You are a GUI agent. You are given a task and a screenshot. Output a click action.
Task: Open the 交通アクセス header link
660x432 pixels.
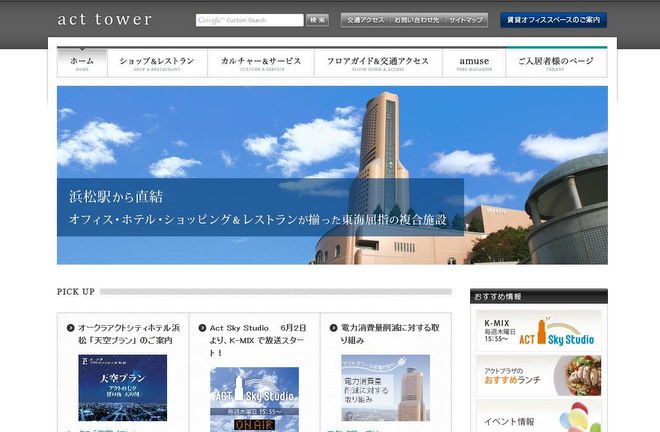(x=365, y=20)
